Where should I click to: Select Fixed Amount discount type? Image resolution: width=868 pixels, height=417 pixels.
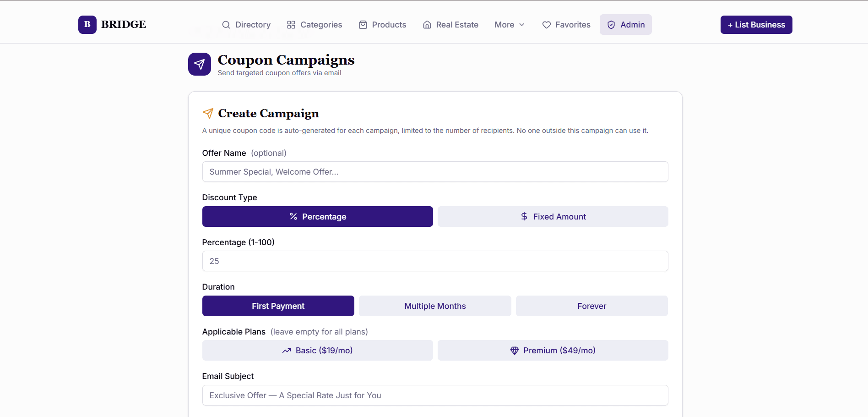553,217
